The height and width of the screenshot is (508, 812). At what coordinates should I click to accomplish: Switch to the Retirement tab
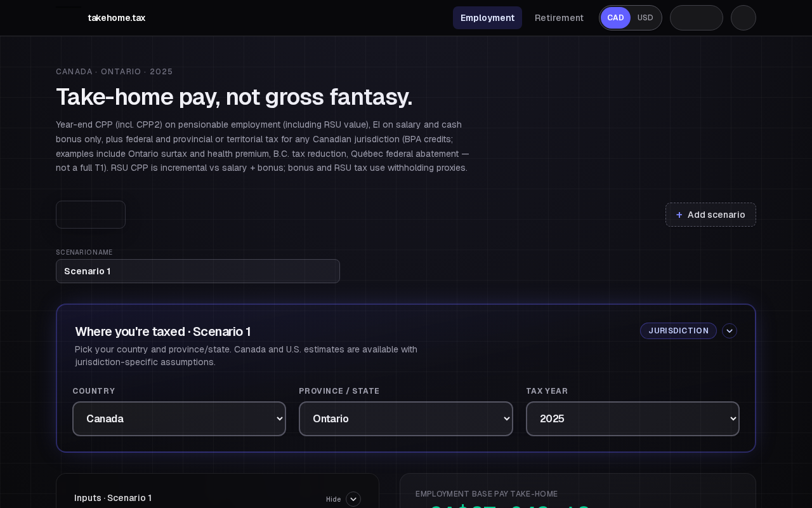coord(559,18)
